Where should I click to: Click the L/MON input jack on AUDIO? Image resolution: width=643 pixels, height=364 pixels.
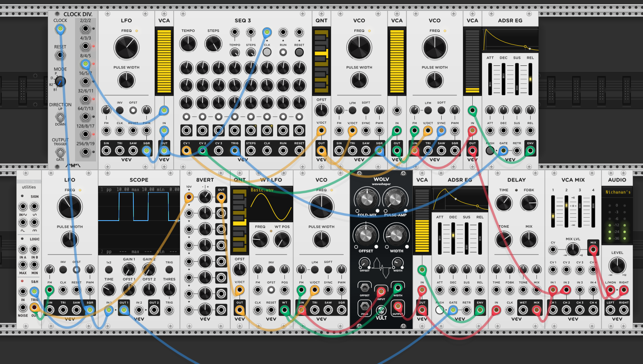click(610, 290)
